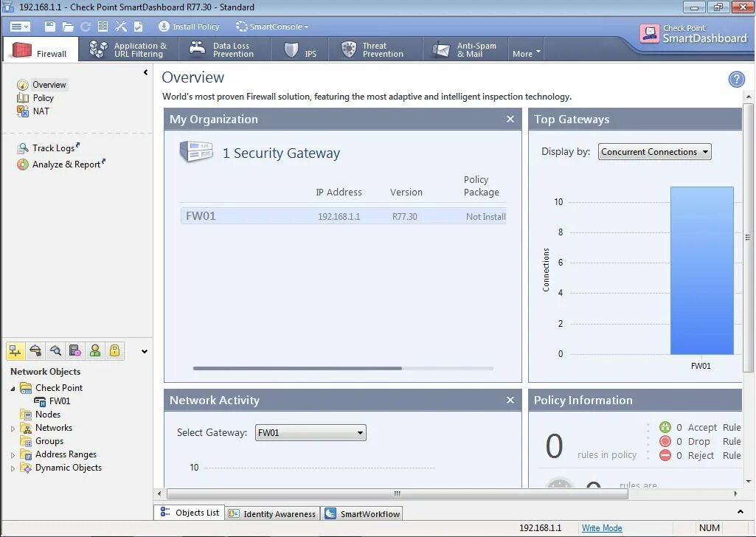Image resolution: width=756 pixels, height=537 pixels.
Task: Open the Threat Prevention tab
Action: (375, 49)
